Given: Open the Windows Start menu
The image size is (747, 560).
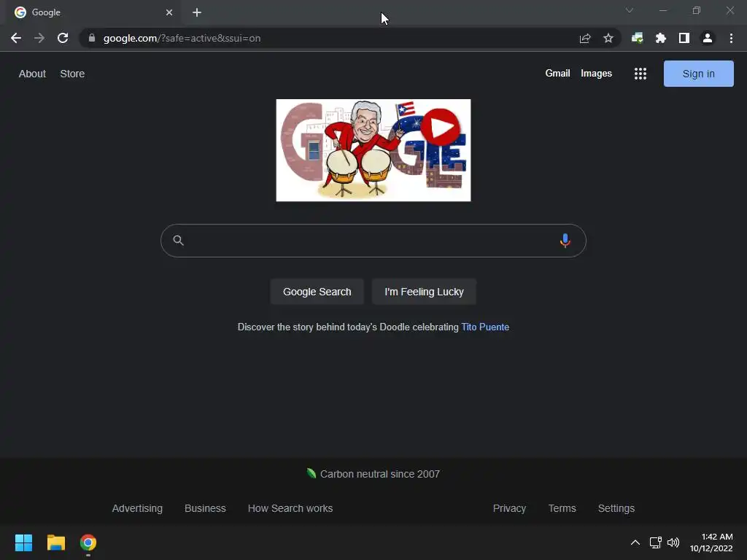Looking at the screenshot, I should 23,542.
